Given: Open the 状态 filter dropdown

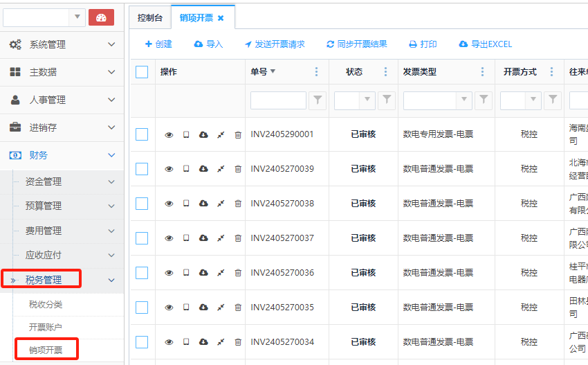Looking at the screenshot, I should [367, 100].
